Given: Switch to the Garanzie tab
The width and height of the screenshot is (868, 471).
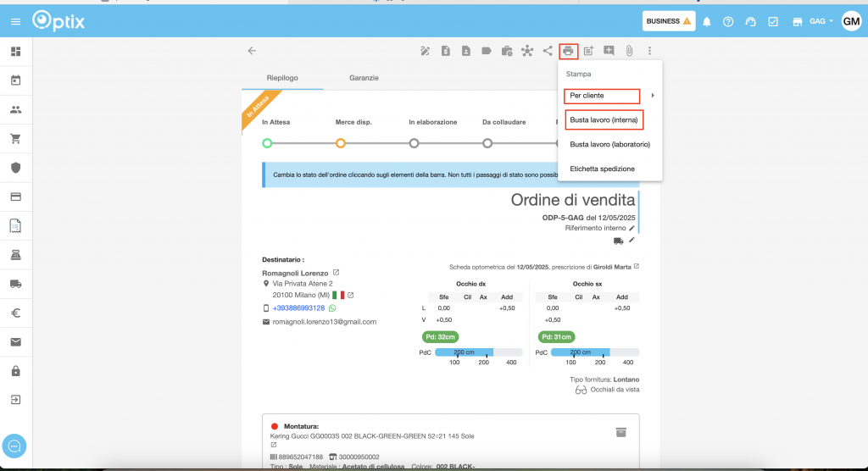Looking at the screenshot, I should pyautogui.click(x=364, y=78).
